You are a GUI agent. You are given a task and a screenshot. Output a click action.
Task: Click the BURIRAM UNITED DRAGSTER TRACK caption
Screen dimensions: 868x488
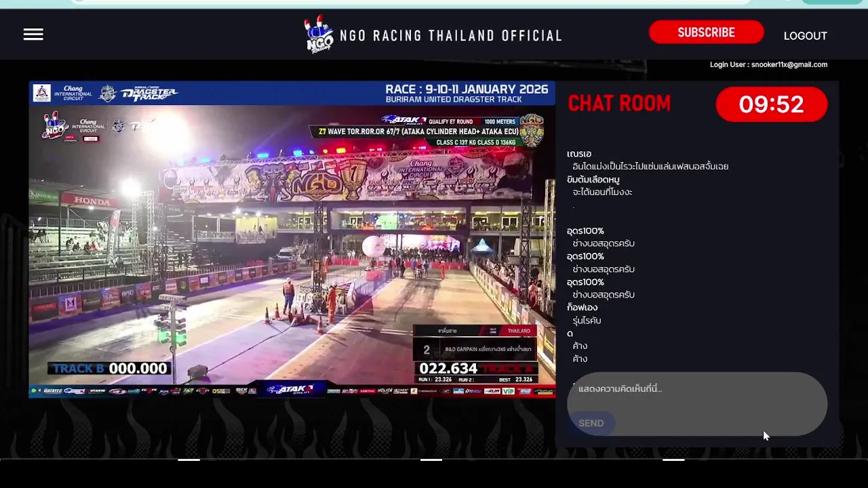point(454,100)
